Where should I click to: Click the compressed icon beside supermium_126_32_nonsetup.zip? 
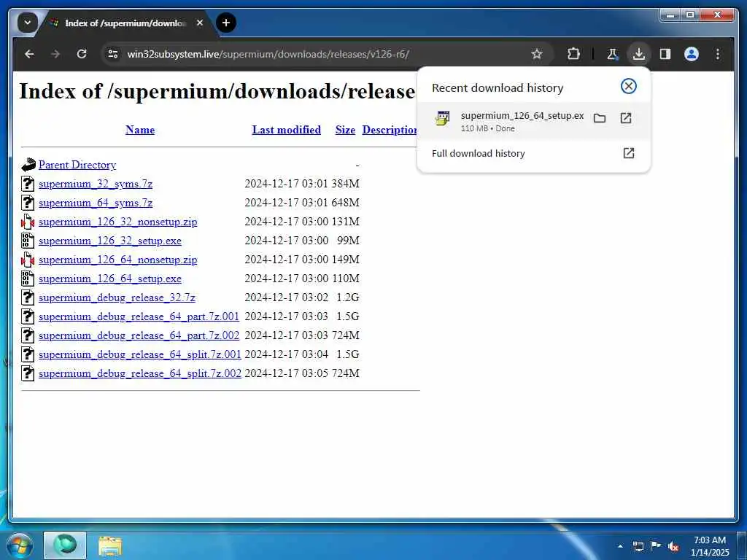pos(28,222)
